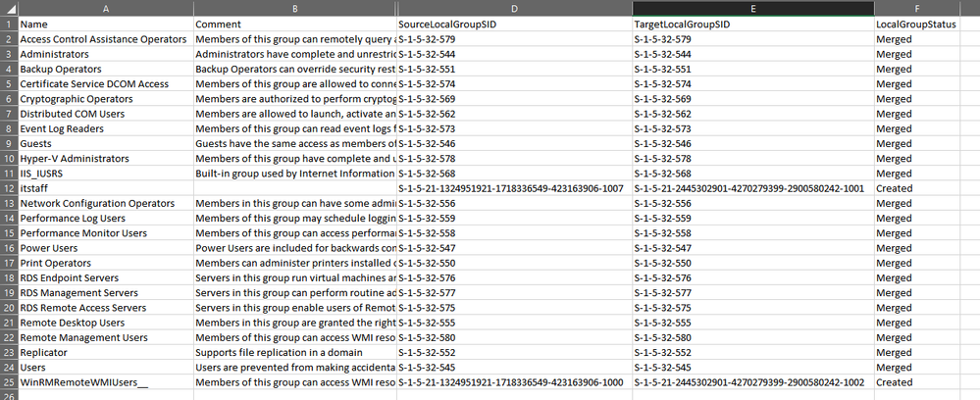Select the Guests name cell
This screenshot has width=980, height=400.
point(106,143)
